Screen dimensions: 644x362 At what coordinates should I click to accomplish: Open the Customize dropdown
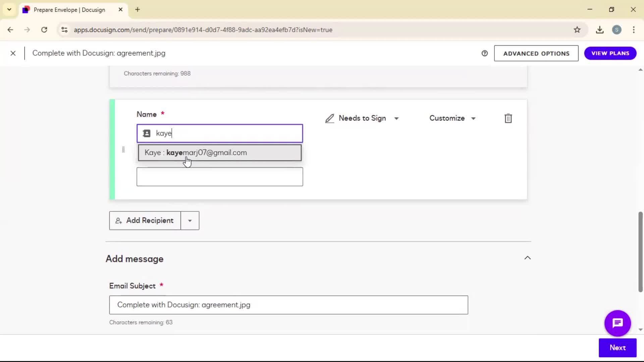[452, 118]
